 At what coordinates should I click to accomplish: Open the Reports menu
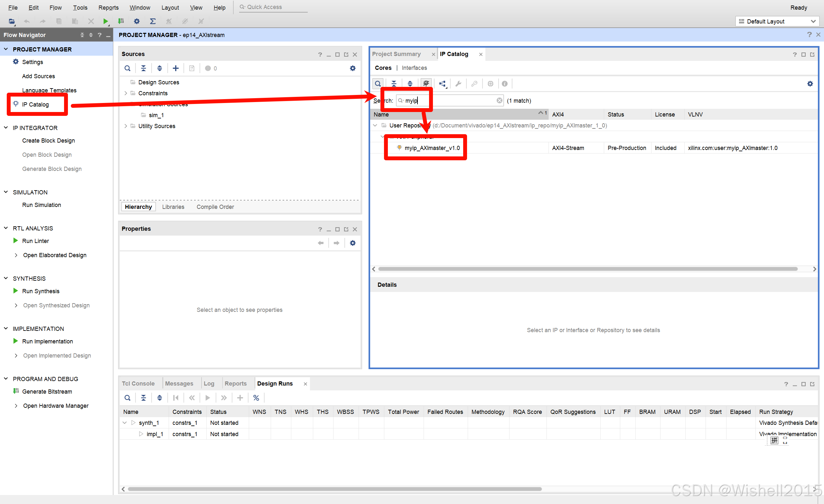108,7
